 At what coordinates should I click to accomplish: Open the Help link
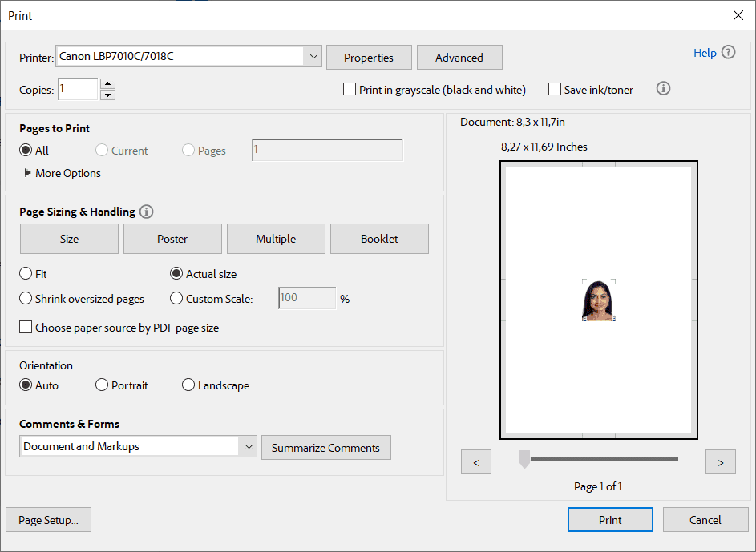[x=705, y=53]
